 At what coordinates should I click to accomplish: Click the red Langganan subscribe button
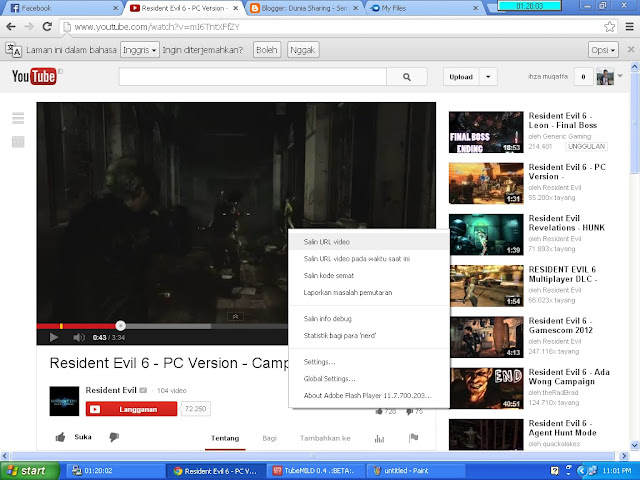(x=131, y=409)
